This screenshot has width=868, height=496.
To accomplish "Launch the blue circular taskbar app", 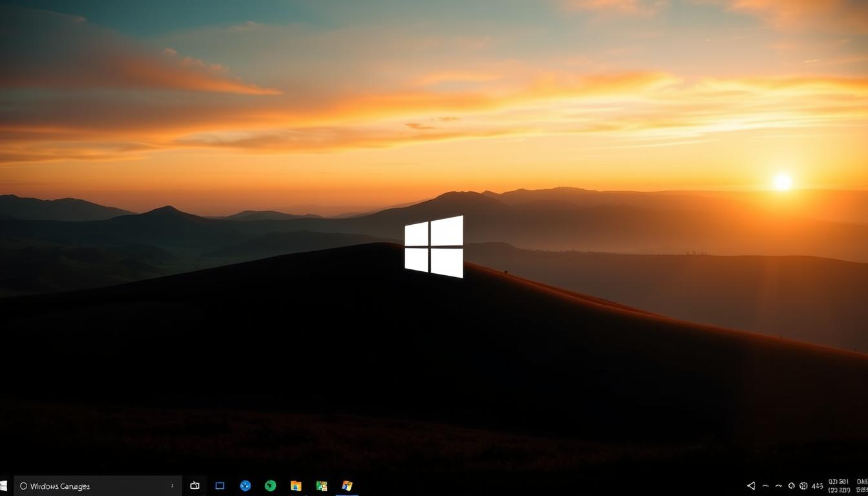I will coord(245,486).
